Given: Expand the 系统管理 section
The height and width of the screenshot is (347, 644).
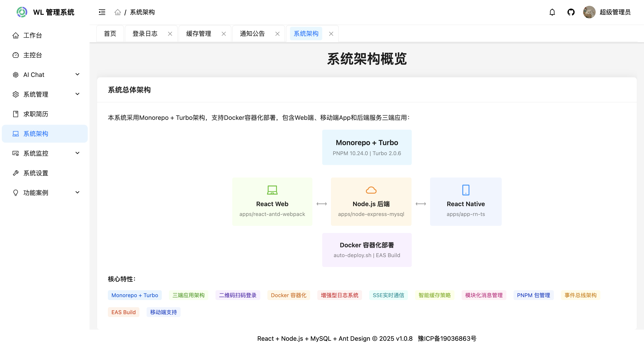Looking at the screenshot, I should [77, 94].
